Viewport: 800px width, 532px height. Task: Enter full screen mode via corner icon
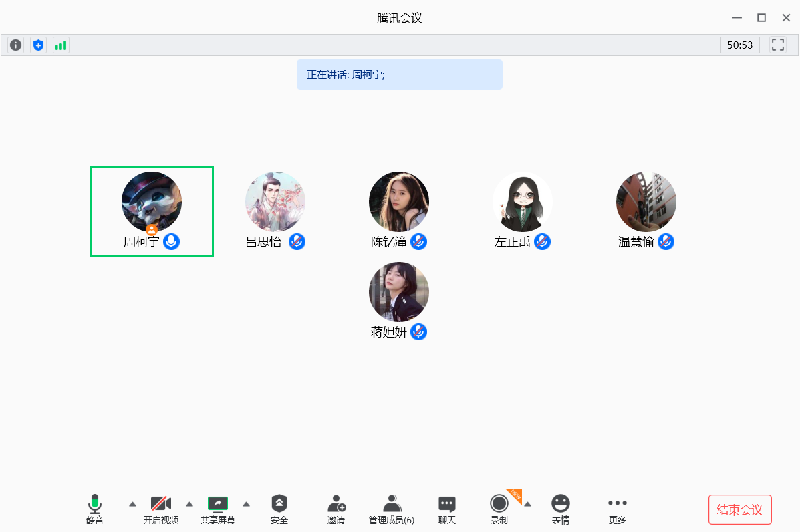coord(777,45)
